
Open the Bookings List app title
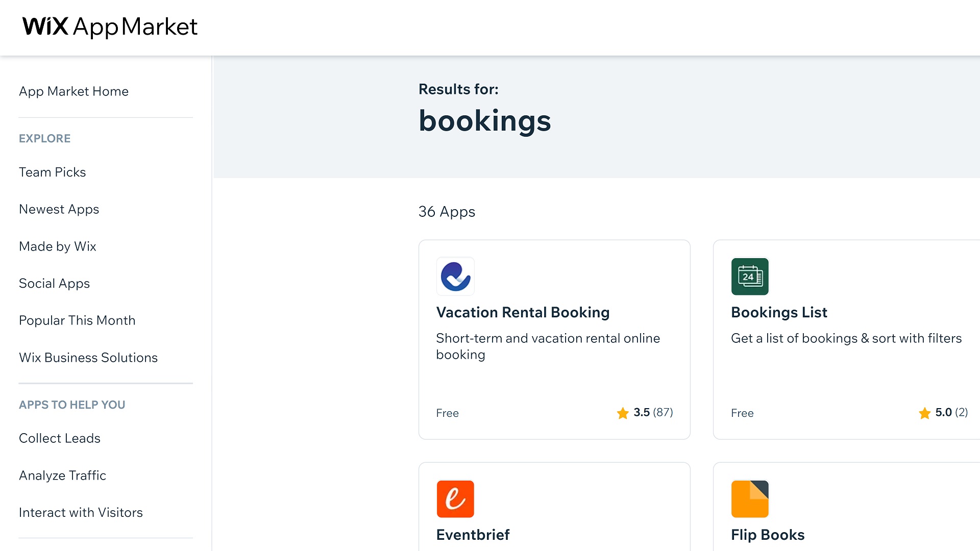[779, 312]
